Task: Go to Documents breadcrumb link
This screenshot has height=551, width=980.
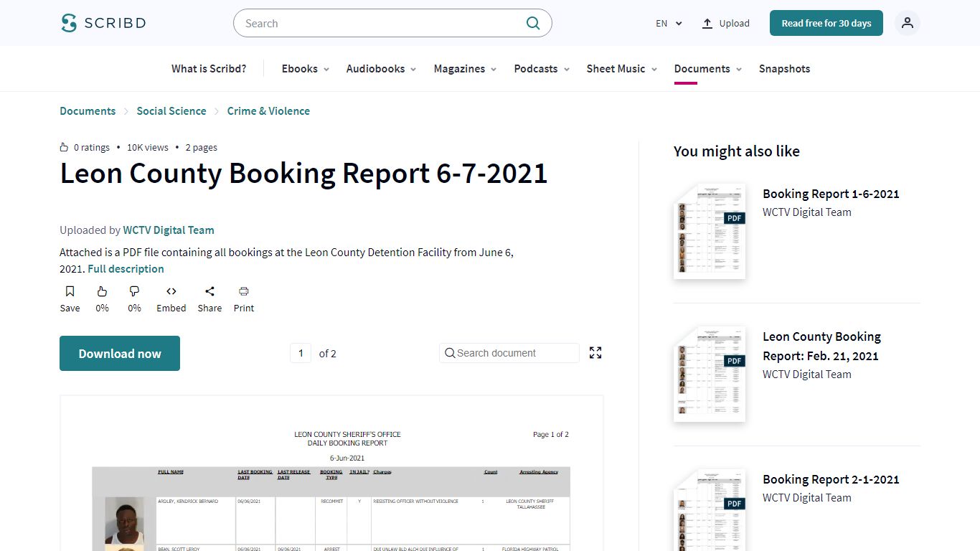Action: [88, 111]
